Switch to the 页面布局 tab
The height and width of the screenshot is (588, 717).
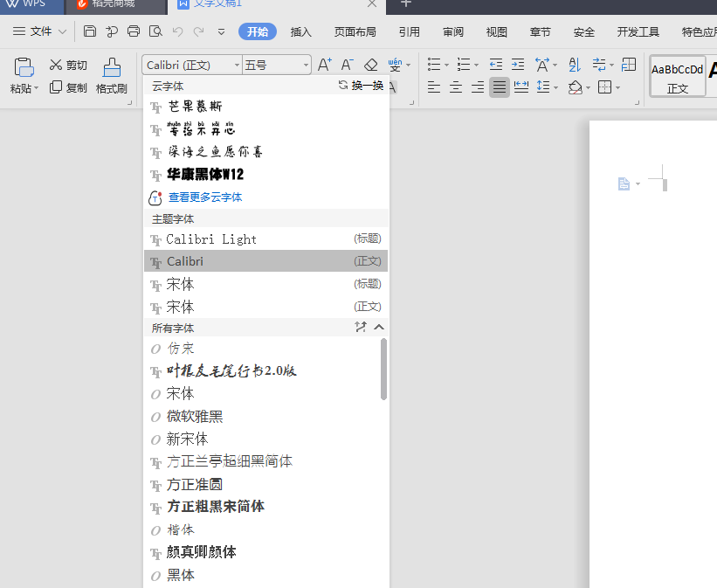click(355, 31)
